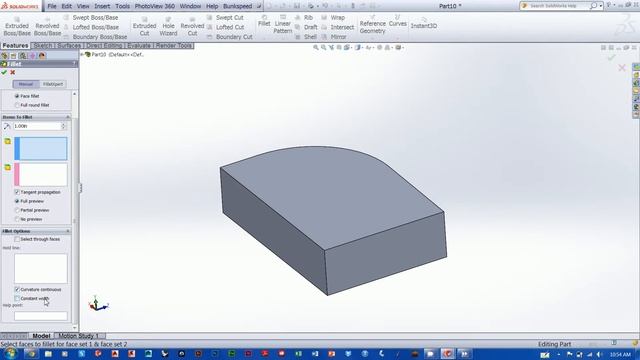Click the Help point input field
Screen dimensions: 640x360
41,316
